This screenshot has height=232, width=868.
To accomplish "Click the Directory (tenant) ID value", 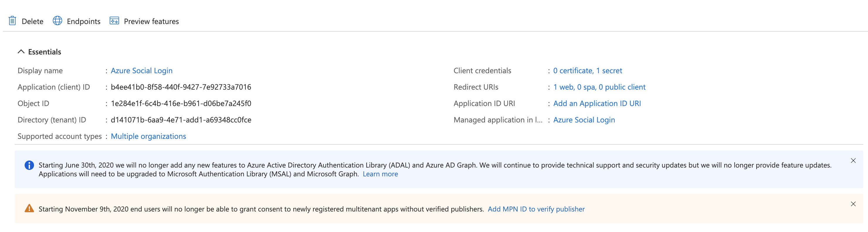I will pos(181,120).
